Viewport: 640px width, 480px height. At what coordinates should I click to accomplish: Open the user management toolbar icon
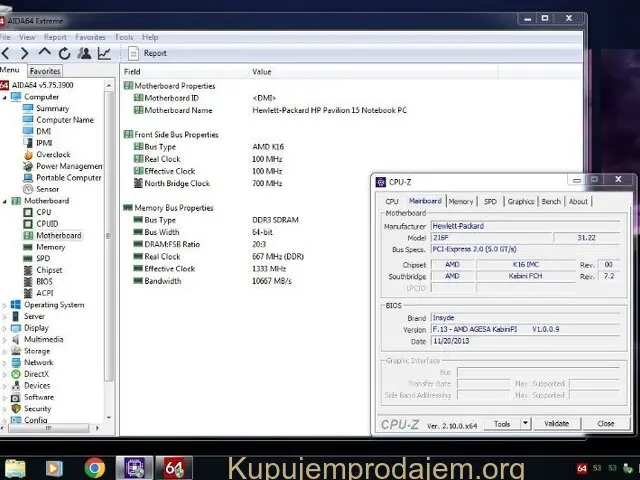(x=84, y=53)
